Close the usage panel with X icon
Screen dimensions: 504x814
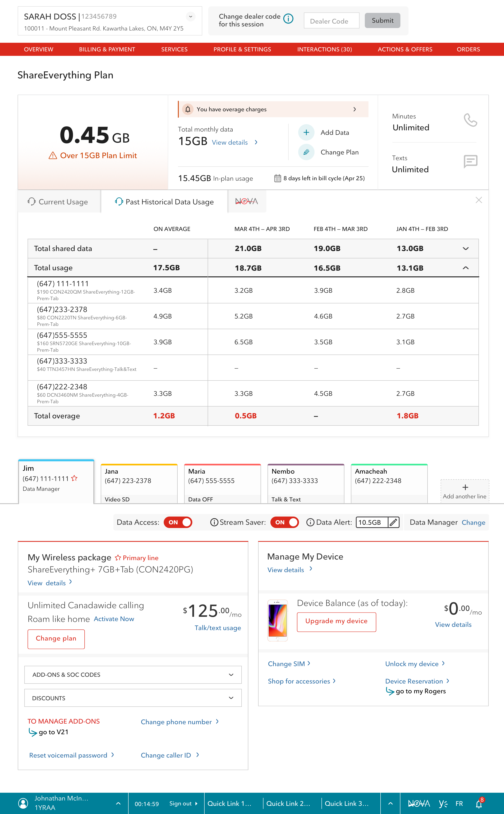479,200
